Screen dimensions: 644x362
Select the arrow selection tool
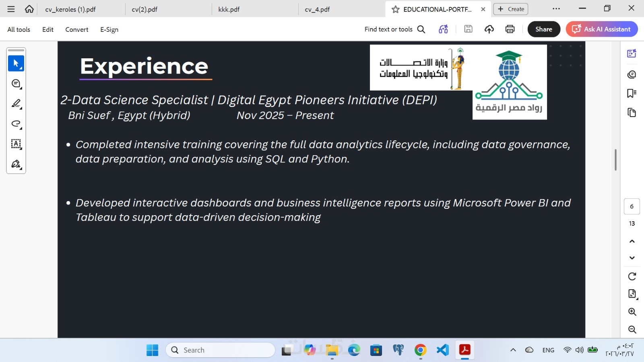pos(16,64)
